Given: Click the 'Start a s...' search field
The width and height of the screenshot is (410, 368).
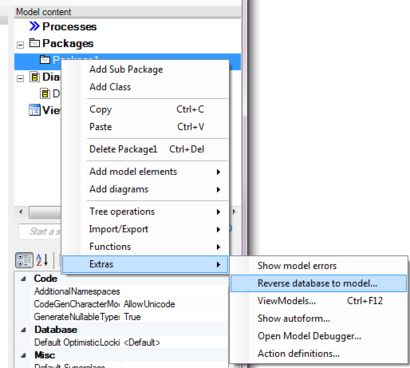Looking at the screenshot, I should coord(40,231).
